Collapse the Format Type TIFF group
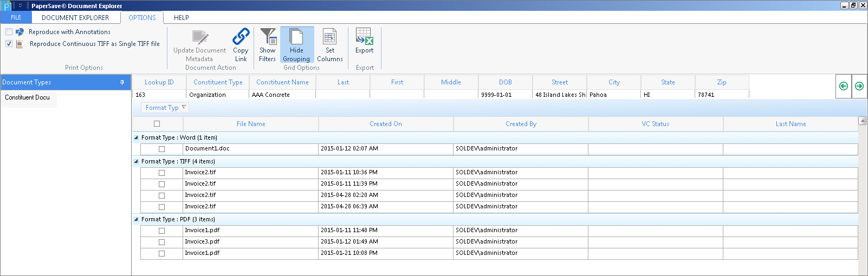Viewport: 868px width, 276px height. pos(136,161)
